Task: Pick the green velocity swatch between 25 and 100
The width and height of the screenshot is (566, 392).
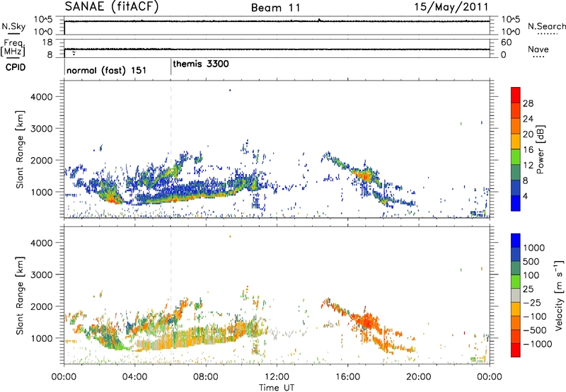Action: point(516,282)
